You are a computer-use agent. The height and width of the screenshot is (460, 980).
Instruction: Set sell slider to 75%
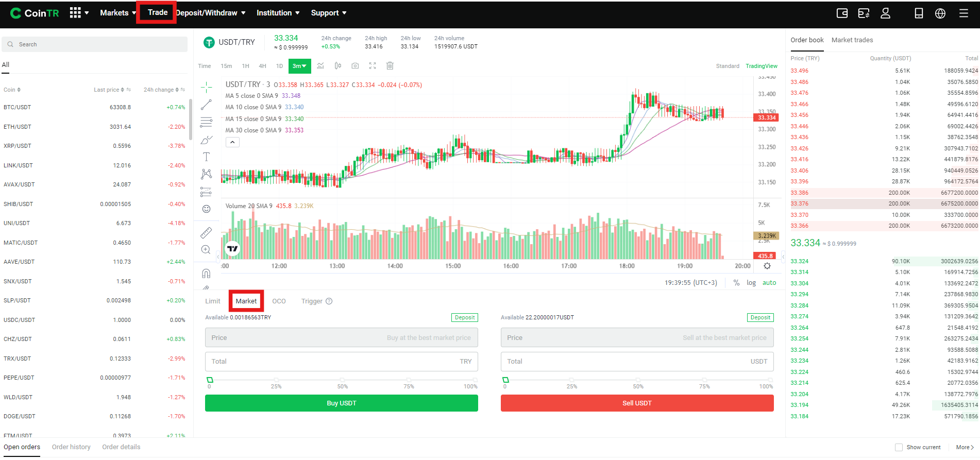click(x=704, y=380)
